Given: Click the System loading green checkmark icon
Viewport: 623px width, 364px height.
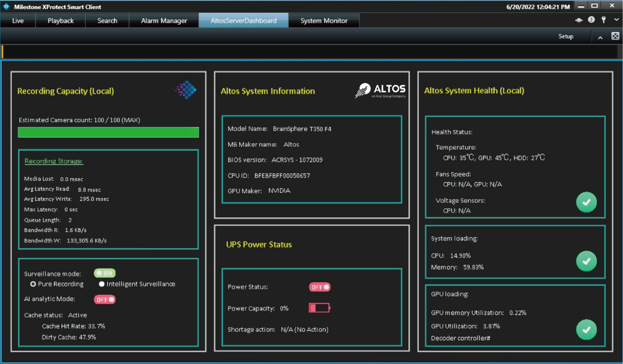Looking at the screenshot, I should coord(586,261).
